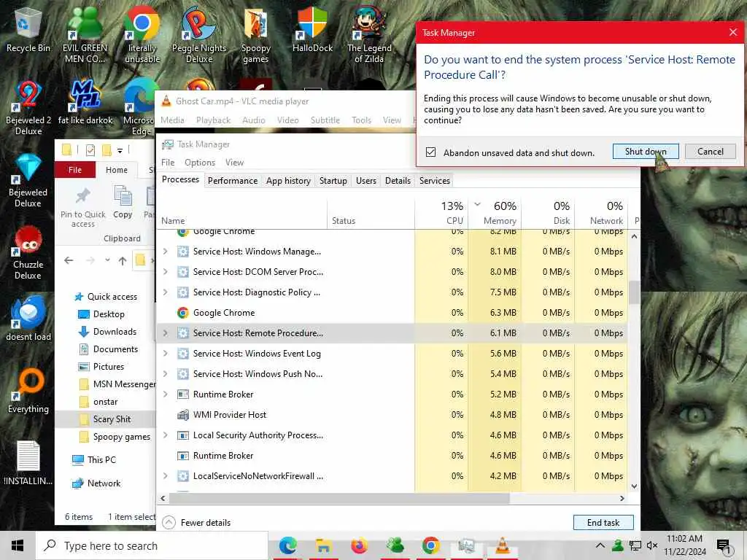Open Bejeweled Deluxe desktop icon
The width and height of the screenshot is (747, 560).
tap(28, 181)
